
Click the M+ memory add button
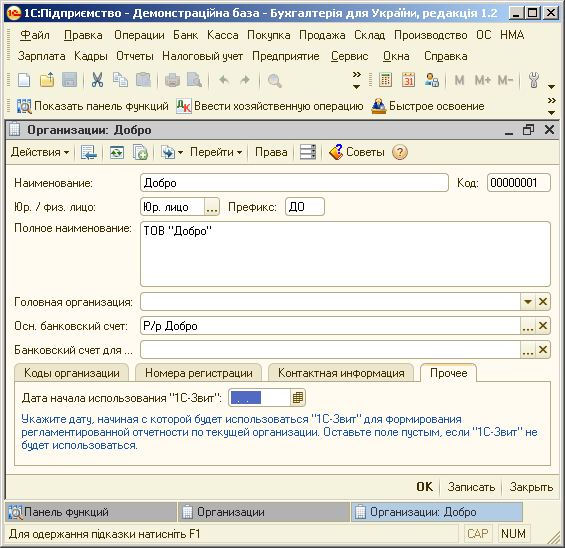tap(482, 80)
